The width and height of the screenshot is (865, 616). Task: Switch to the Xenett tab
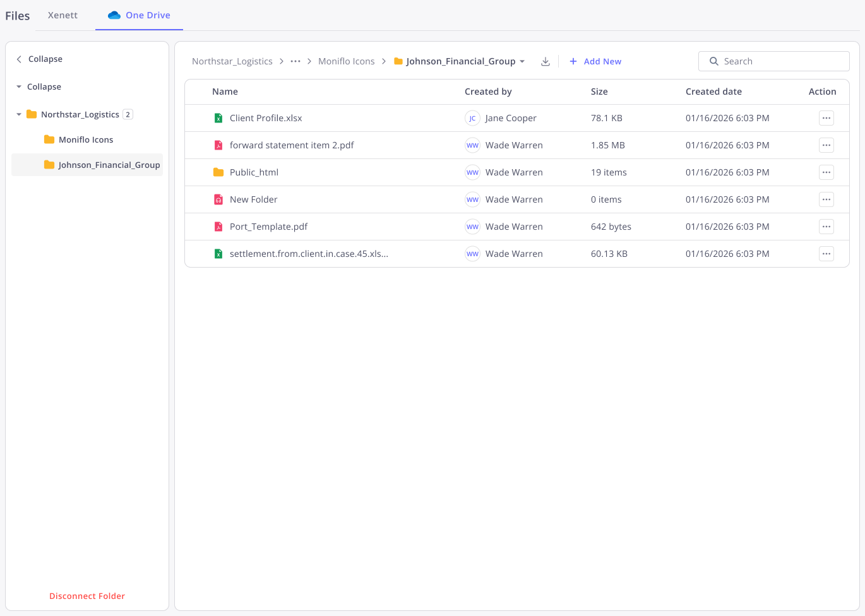pyautogui.click(x=63, y=15)
